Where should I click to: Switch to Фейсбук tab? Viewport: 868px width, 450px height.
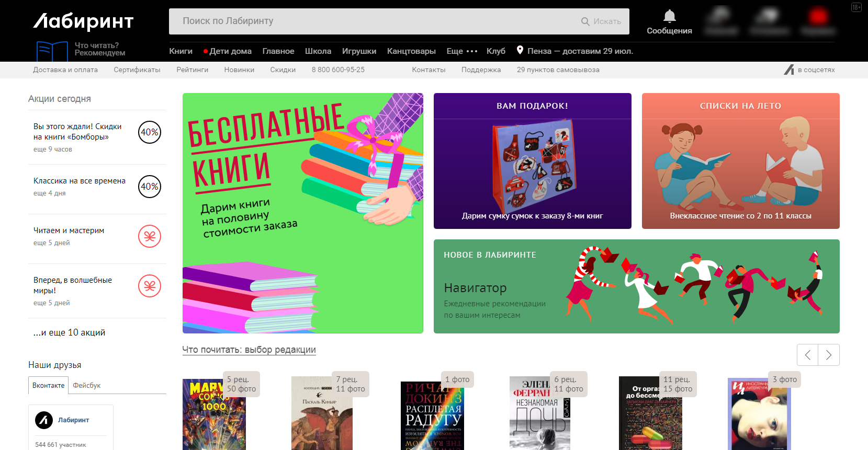[87, 385]
